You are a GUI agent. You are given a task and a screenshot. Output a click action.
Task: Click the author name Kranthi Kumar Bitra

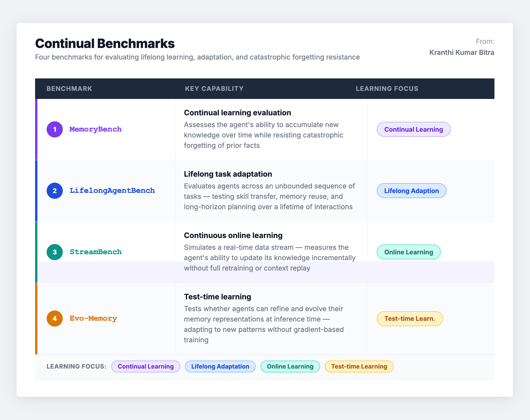(x=461, y=53)
